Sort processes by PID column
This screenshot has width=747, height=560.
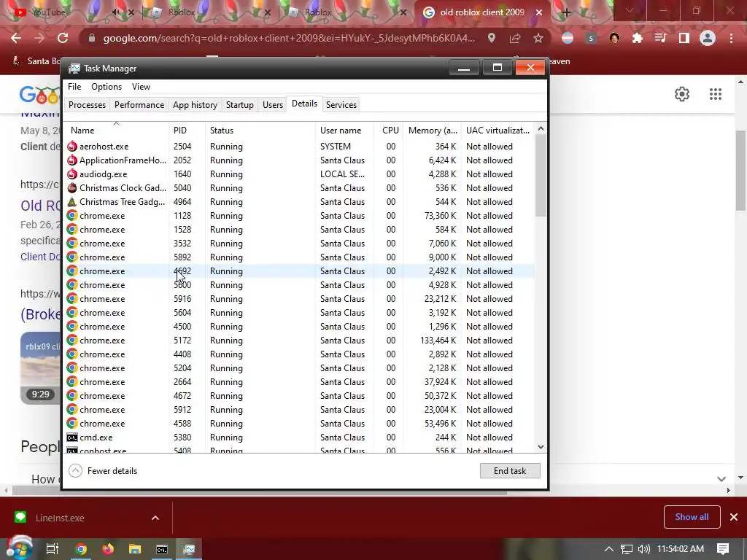[187, 130]
